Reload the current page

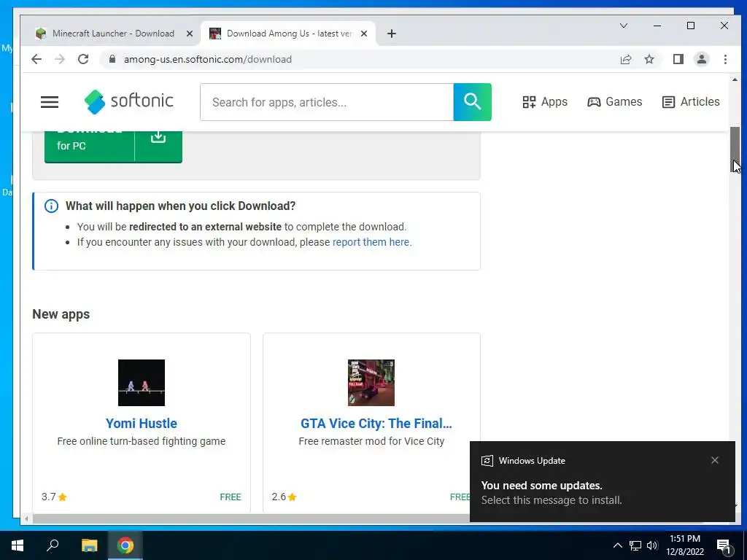[83, 59]
